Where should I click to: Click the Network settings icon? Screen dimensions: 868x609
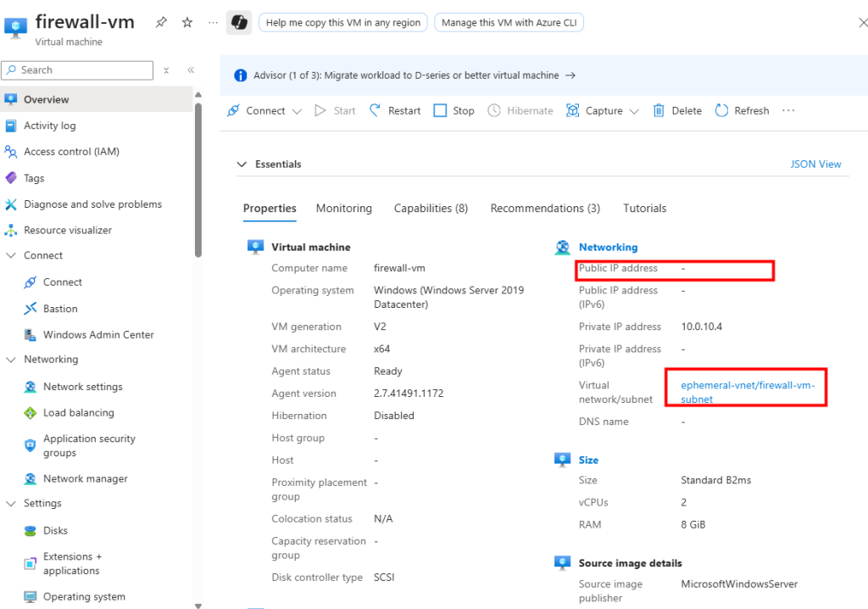click(31, 386)
